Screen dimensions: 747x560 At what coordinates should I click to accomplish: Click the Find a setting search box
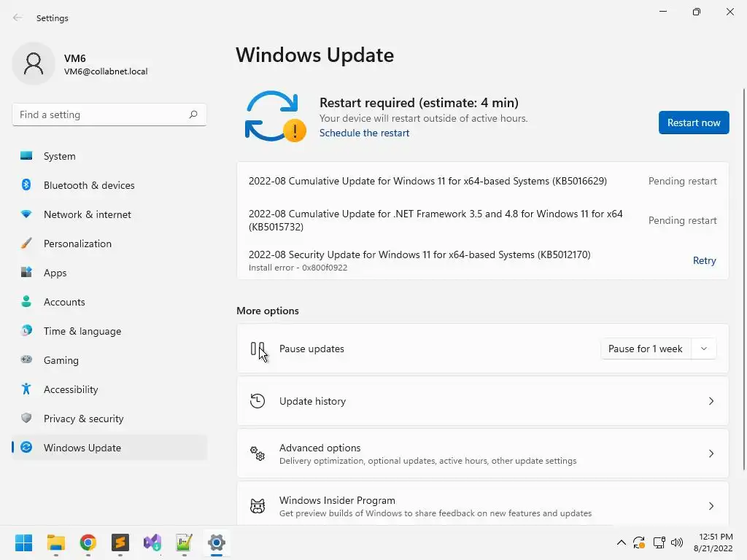[109, 114]
